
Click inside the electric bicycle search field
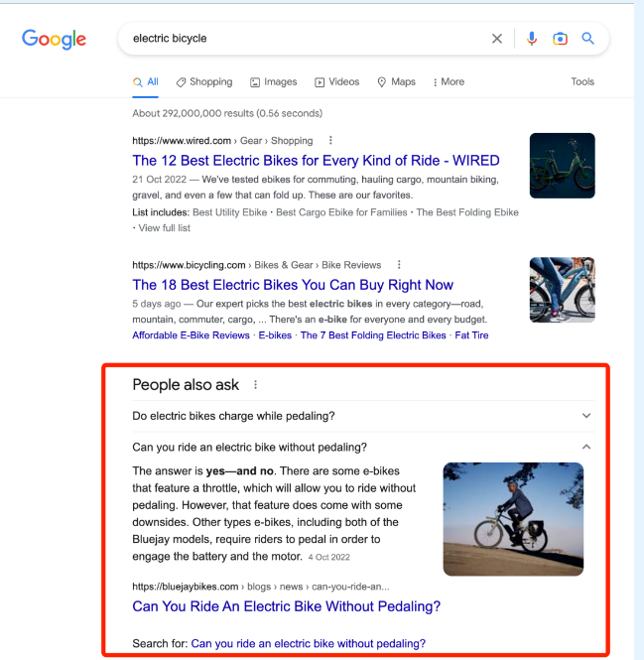[x=303, y=39]
